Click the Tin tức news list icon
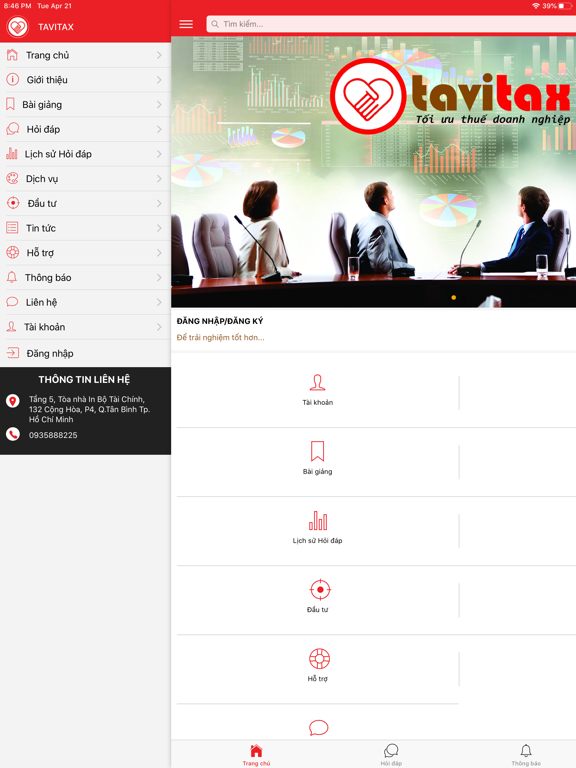This screenshot has height=768, width=576. (x=12, y=228)
